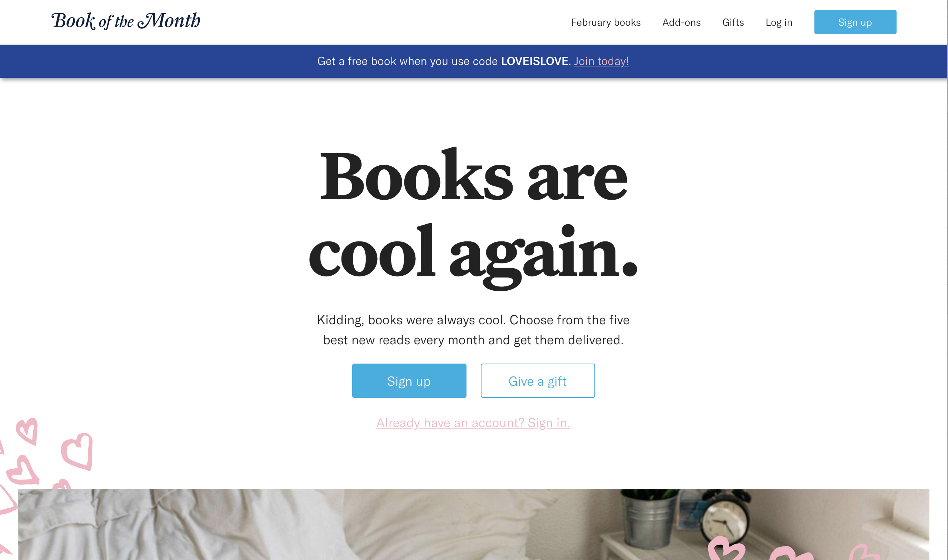Image resolution: width=948 pixels, height=560 pixels.
Task: Click the LOVEISLOVE promo code text
Action: coord(534,61)
